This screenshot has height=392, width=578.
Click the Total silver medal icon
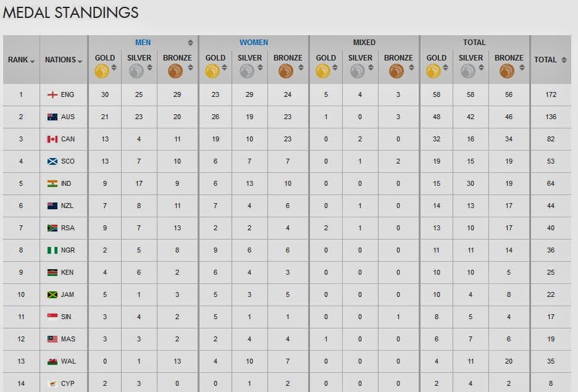tap(468, 71)
